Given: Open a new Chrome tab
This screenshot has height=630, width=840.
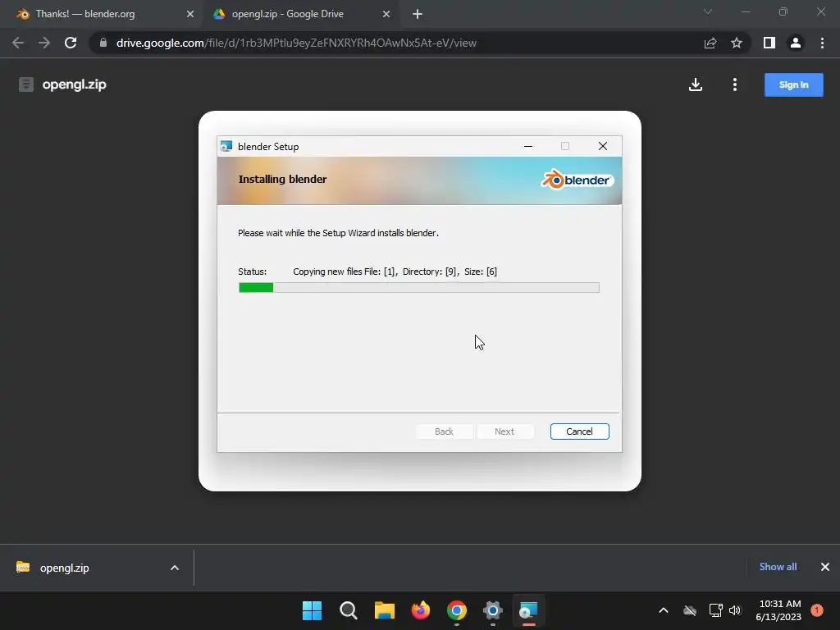Looking at the screenshot, I should point(418,14).
